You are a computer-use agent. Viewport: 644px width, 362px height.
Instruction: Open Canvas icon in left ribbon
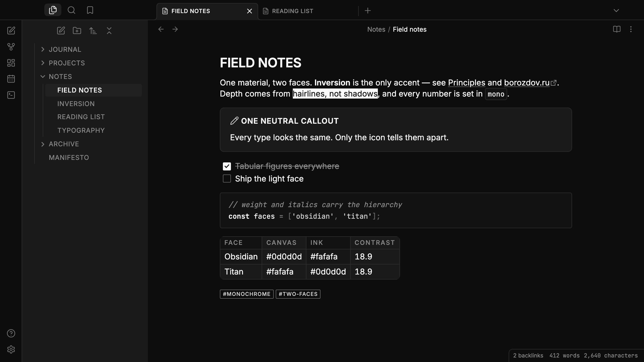pyautogui.click(x=11, y=63)
